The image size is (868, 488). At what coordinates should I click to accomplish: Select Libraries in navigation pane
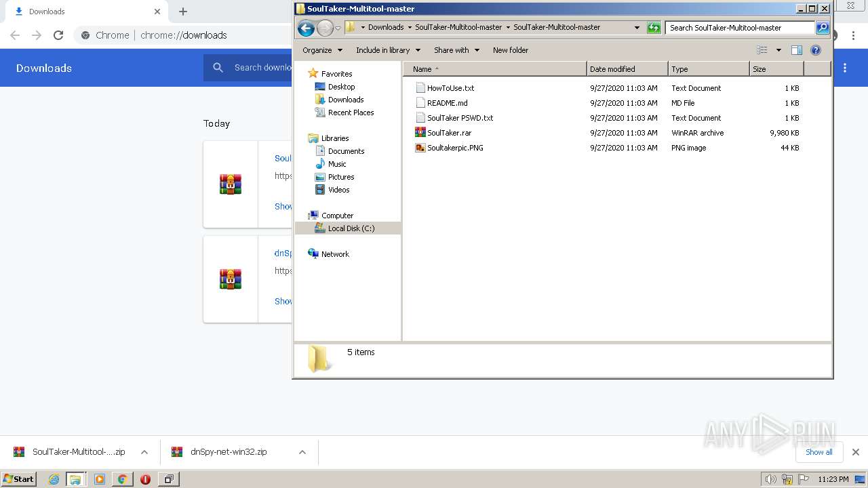[335, 138]
